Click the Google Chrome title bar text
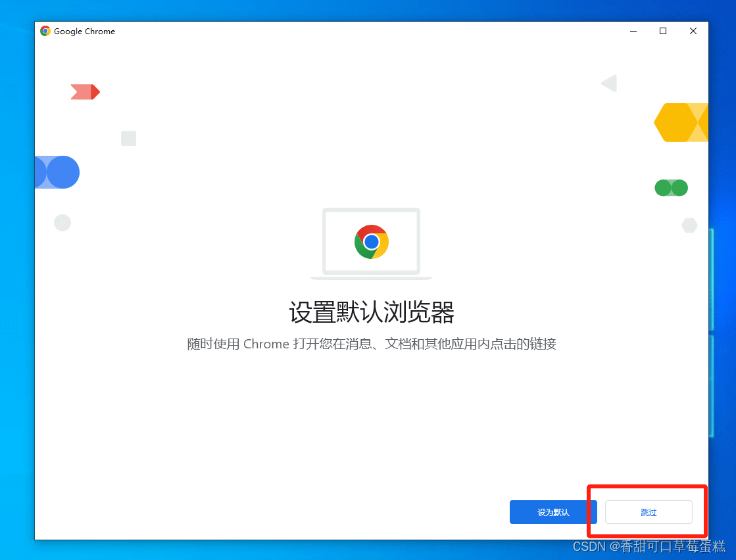736x560 pixels. 84,31
